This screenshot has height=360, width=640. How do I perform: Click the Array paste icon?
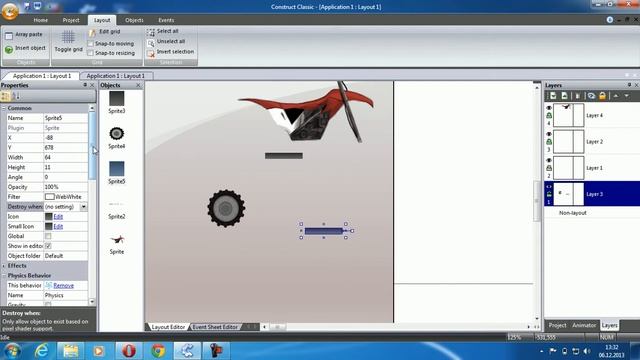click(x=9, y=36)
